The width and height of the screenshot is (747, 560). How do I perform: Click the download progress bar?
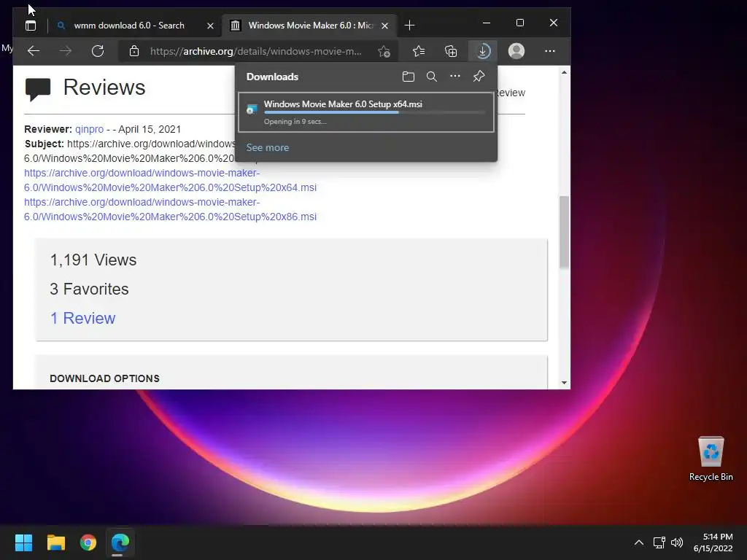click(x=374, y=112)
